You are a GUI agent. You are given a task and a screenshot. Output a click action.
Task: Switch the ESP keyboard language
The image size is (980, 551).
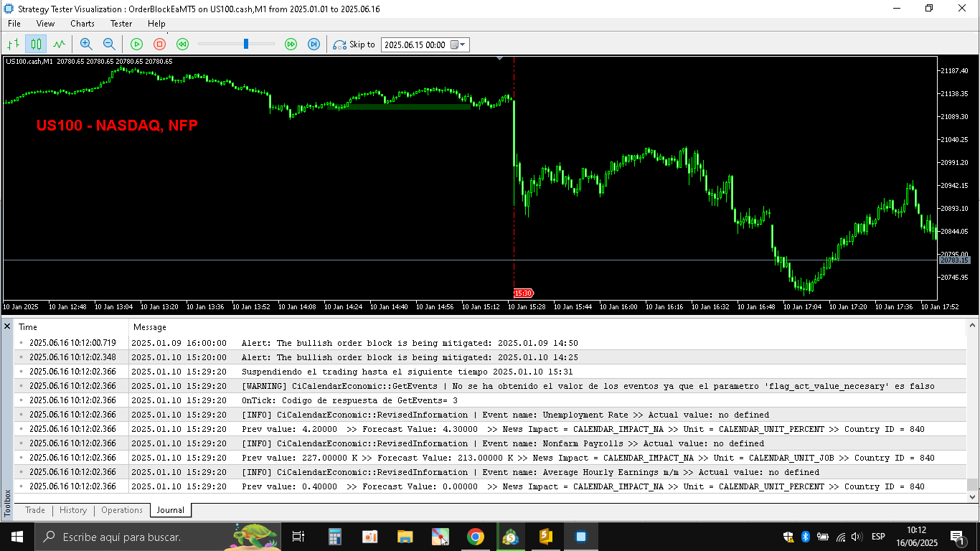tap(878, 537)
